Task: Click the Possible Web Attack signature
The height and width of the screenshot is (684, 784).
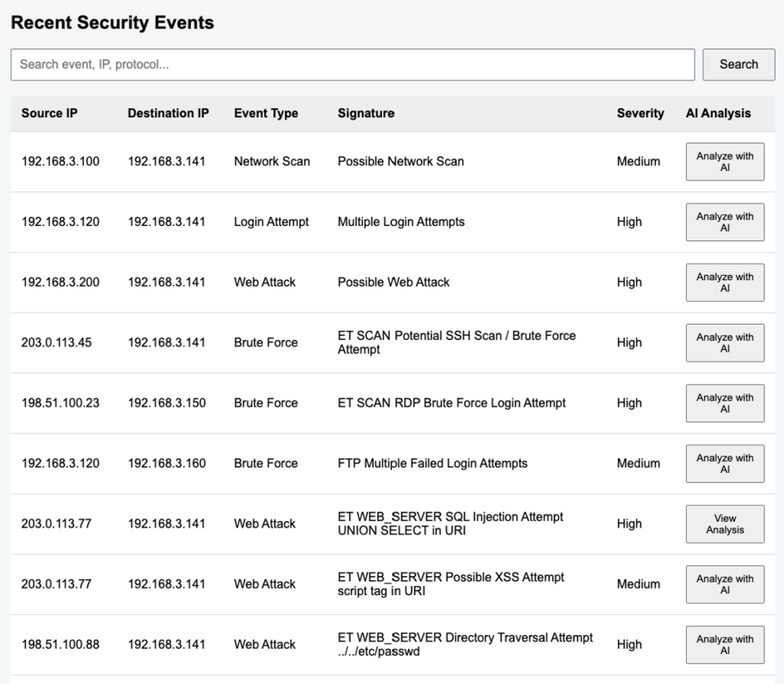Action: (394, 282)
